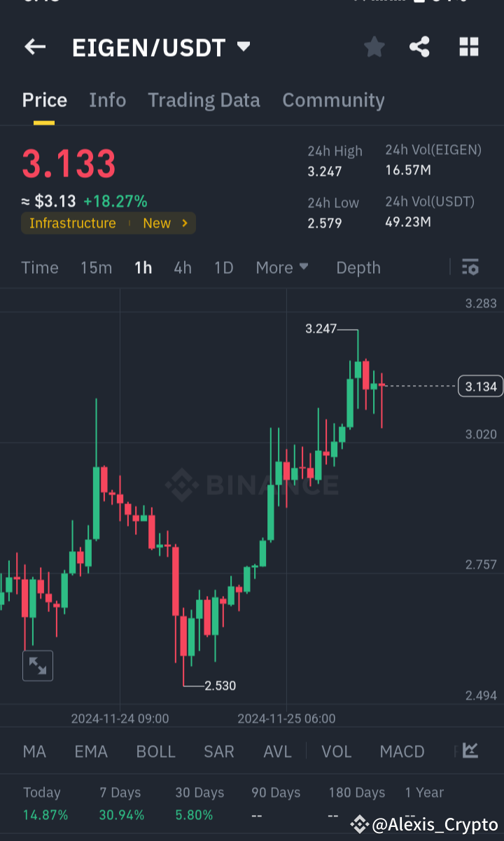The height and width of the screenshot is (841, 504).
Task: Expand the More timeframe dropdown
Action: [282, 267]
